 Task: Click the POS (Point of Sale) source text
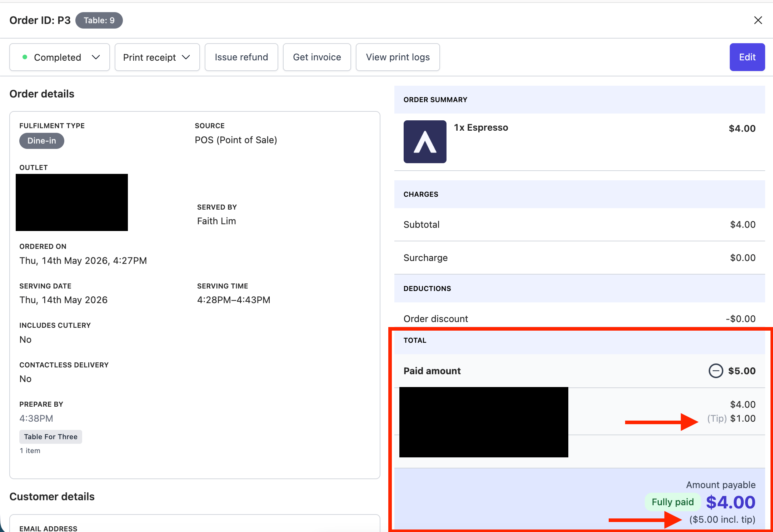(x=236, y=140)
